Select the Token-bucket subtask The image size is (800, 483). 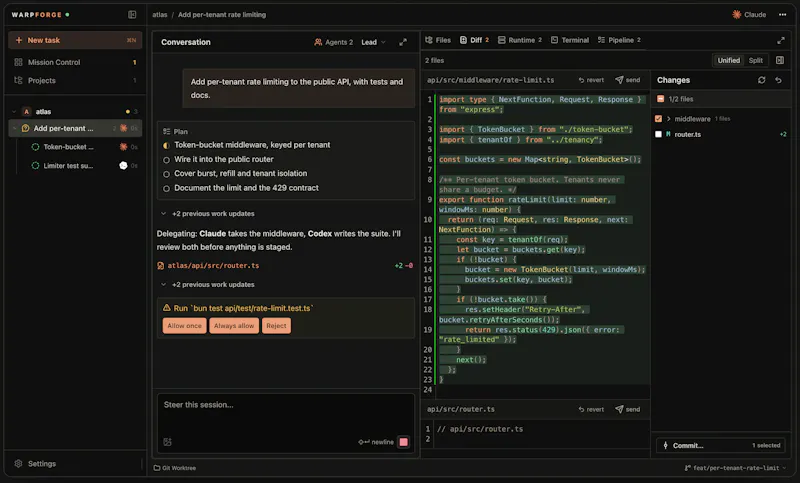tap(84, 147)
